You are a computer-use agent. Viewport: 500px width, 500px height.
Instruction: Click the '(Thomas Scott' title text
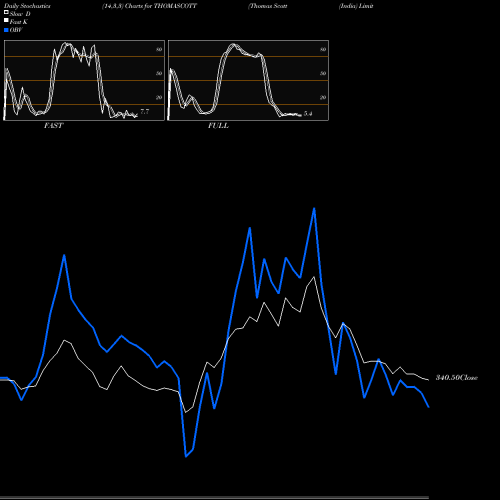[267, 6]
